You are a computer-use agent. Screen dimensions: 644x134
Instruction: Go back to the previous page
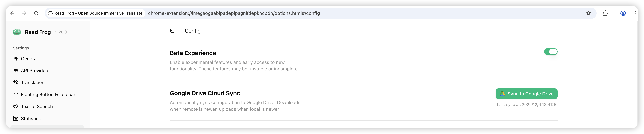[x=12, y=13]
